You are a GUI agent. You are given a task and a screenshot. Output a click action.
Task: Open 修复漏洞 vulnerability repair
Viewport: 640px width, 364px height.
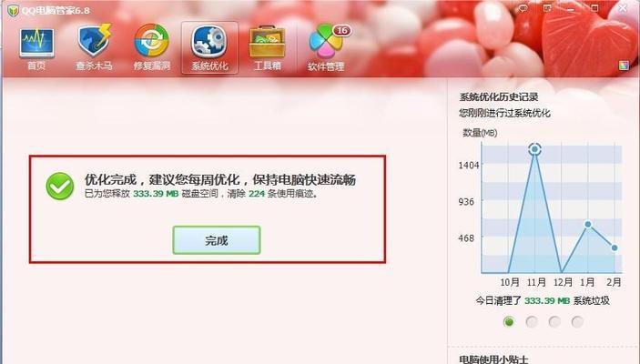(151, 48)
